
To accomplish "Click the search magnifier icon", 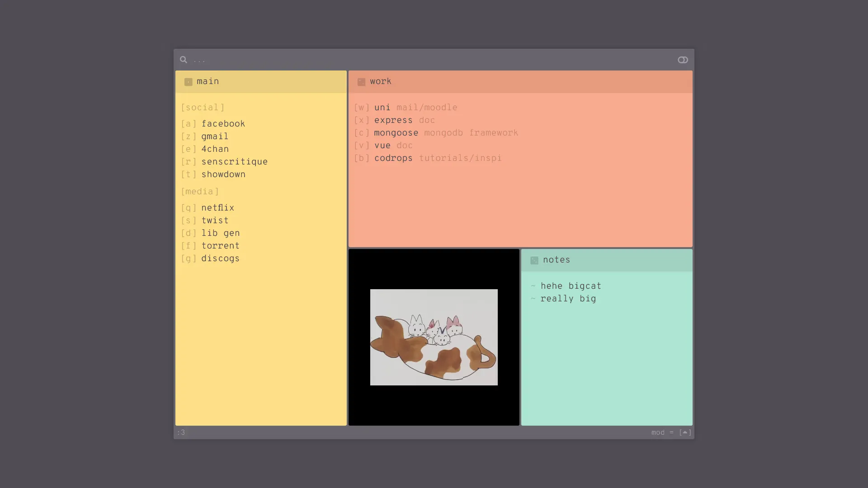I will point(183,60).
